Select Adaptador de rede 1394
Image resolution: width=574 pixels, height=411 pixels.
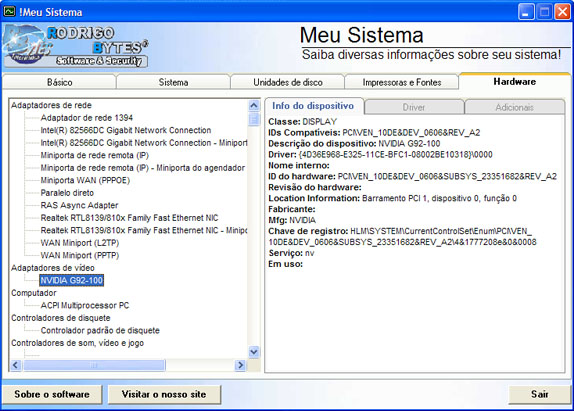click(x=86, y=117)
